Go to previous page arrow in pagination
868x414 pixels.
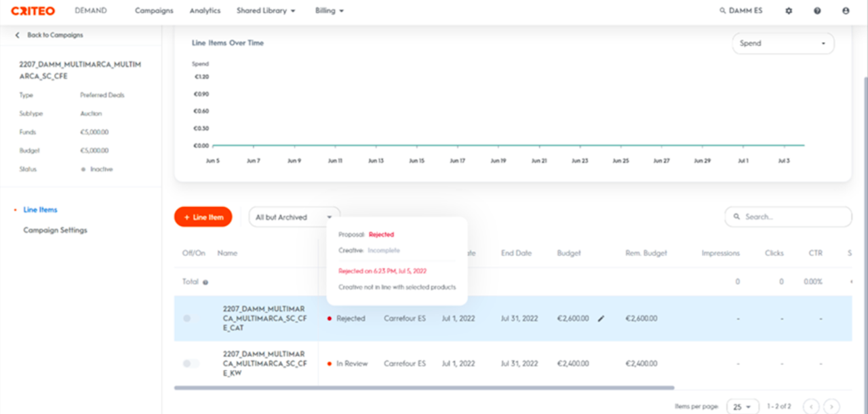(x=810, y=407)
